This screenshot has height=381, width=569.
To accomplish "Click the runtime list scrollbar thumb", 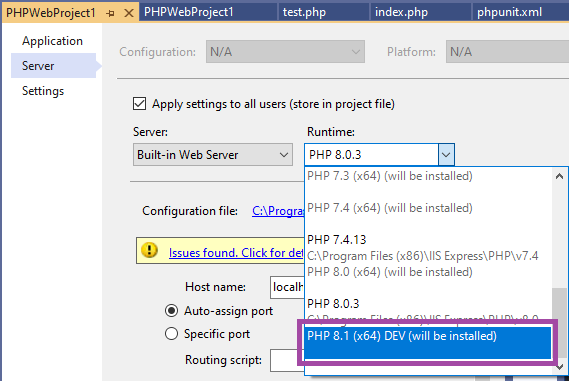I will point(559,323).
